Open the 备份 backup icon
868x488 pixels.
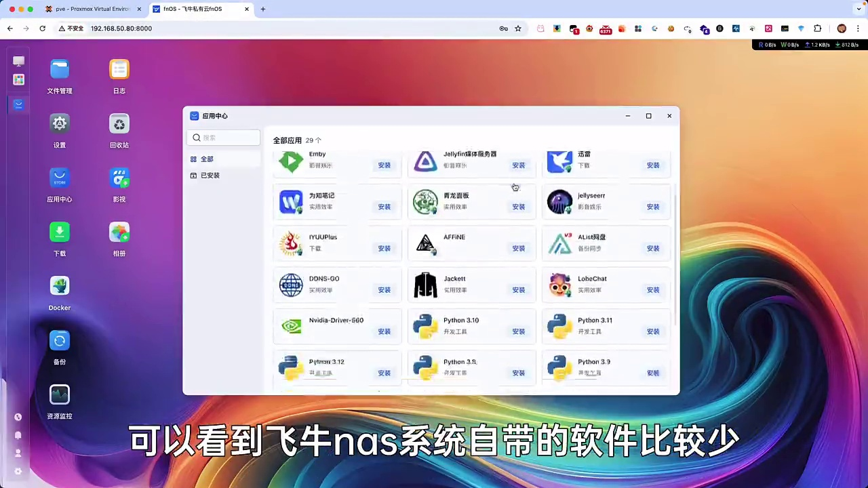pyautogui.click(x=60, y=340)
